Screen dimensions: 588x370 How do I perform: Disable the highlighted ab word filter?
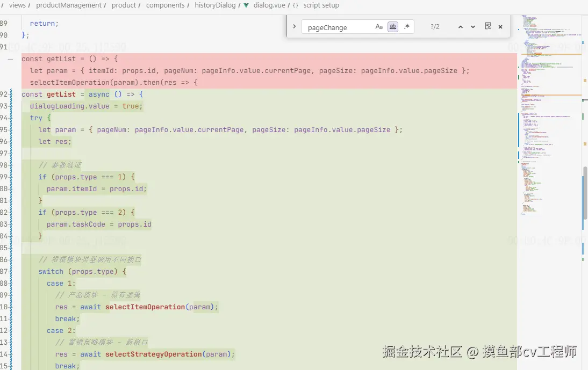392,26
